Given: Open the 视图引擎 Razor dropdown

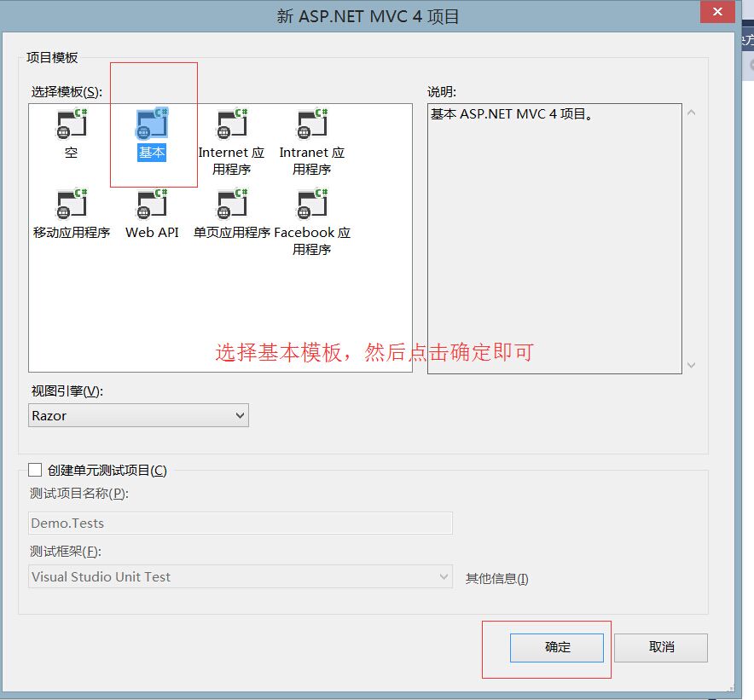Looking at the screenshot, I should click(138, 415).
